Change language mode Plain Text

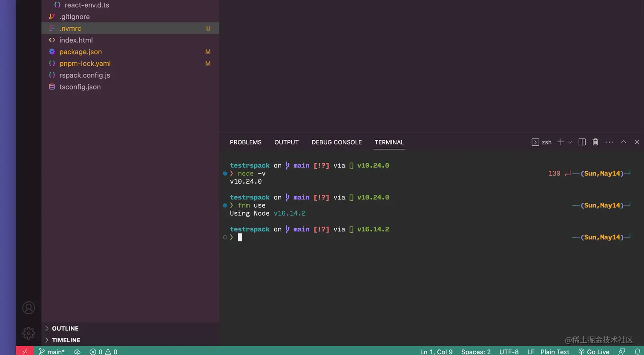555,352
